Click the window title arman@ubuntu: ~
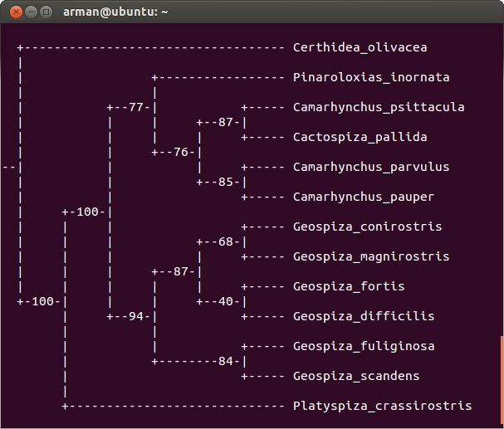504x429 pixels. pyautogui.click(x=115, y=12)
